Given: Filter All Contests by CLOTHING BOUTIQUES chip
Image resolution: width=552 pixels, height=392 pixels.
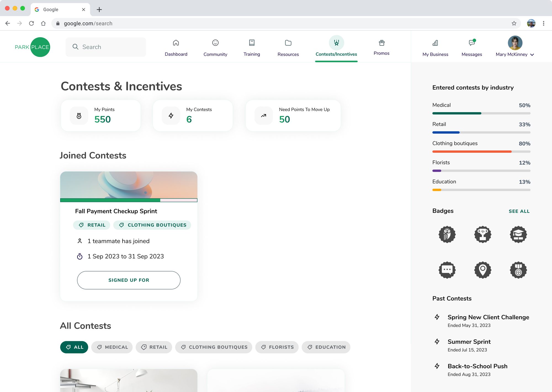Looking at the screenshot, I should tap(214, 347).
